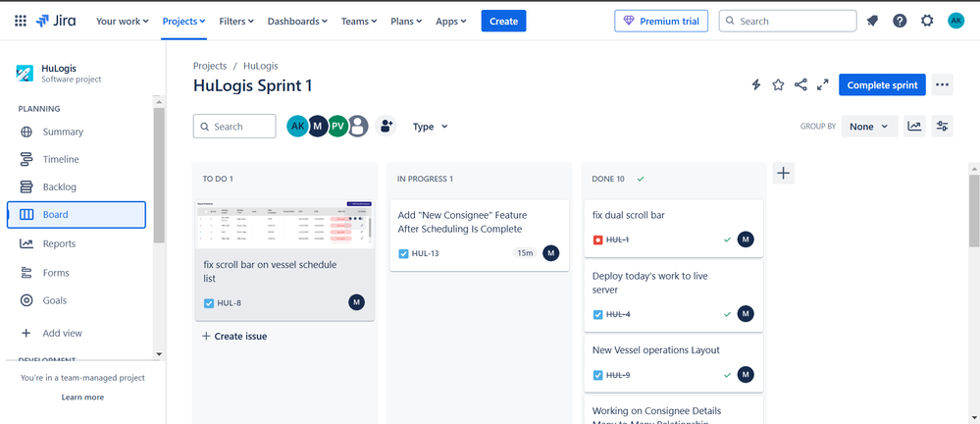Click the board vertical scrollbar thumb

click(x=974, y=209)
